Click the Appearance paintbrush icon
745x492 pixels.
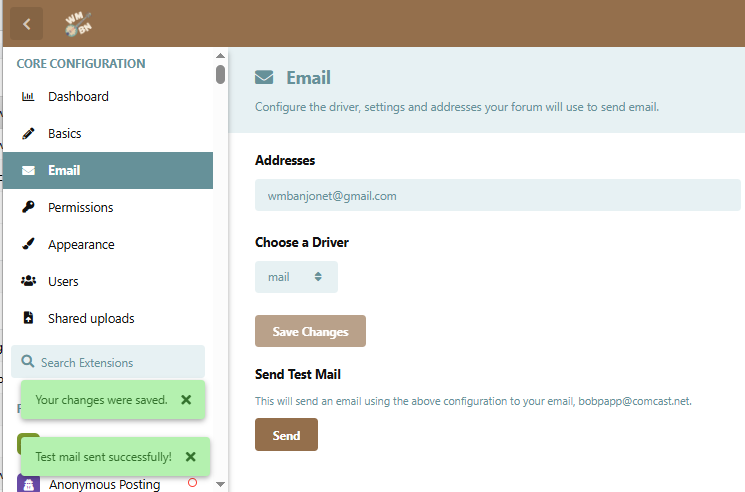tap(28, 245)
